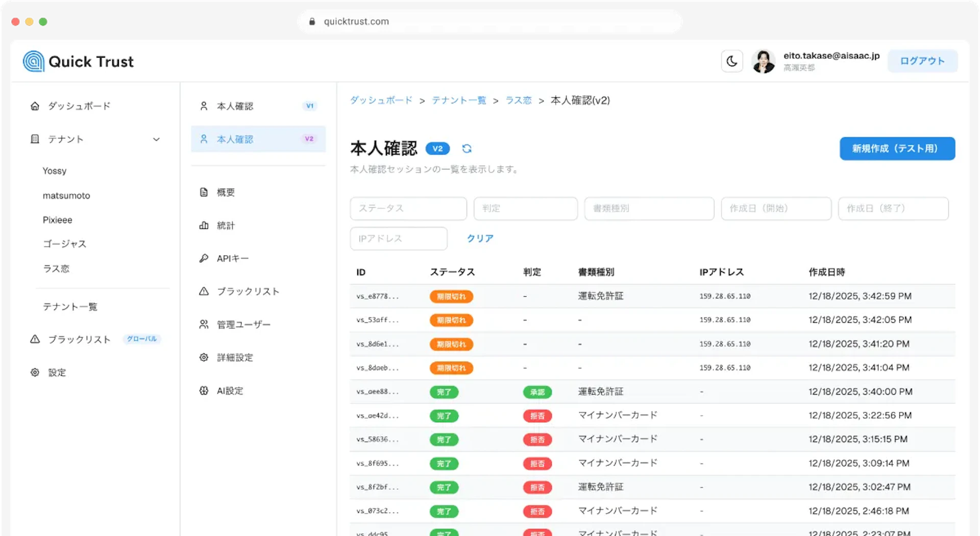Select the matsumoto tenant in sidebar
Screen dimensions: 980x536
pyautogui.click(x=66, y=195)
